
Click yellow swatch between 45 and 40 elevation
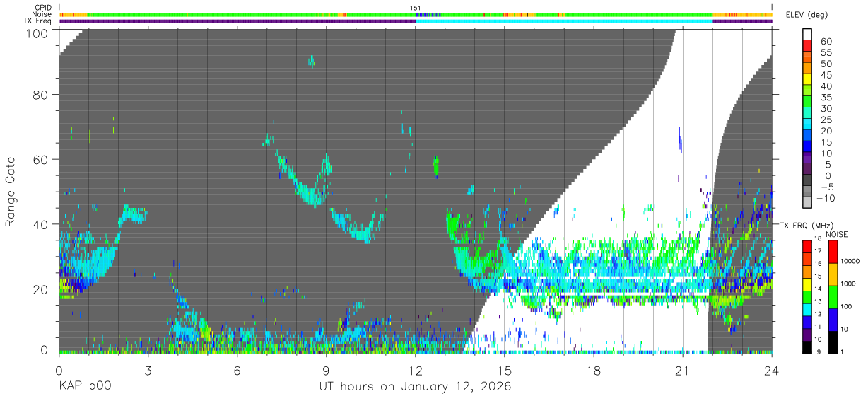tap(807, 80)
